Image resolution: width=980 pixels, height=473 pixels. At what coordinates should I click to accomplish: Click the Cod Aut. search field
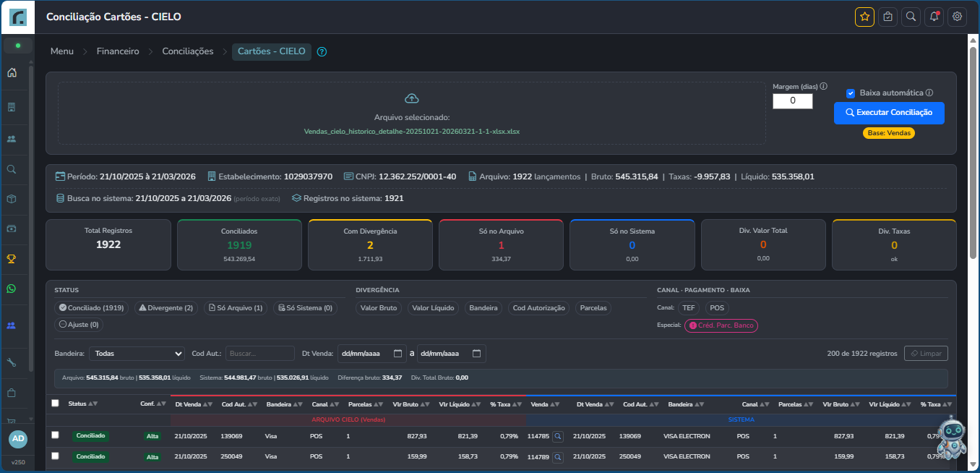(260, 354)
